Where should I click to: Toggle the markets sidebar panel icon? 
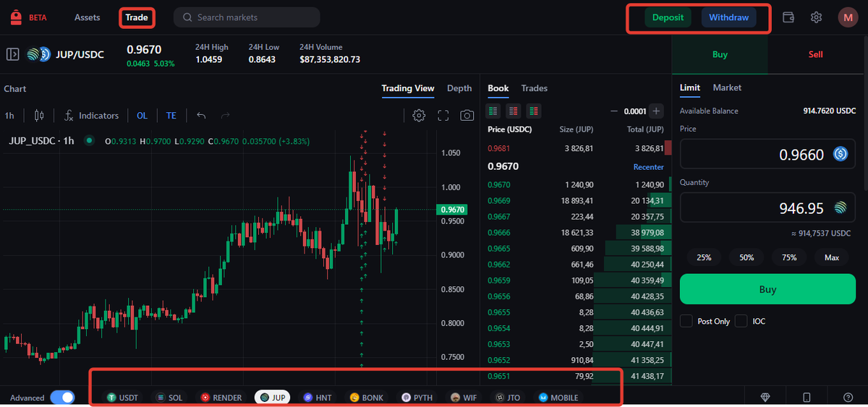(12, 54)
